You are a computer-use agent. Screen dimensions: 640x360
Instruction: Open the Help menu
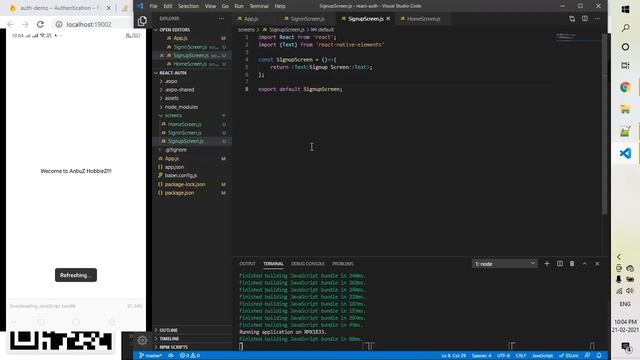tap(280, 6)
